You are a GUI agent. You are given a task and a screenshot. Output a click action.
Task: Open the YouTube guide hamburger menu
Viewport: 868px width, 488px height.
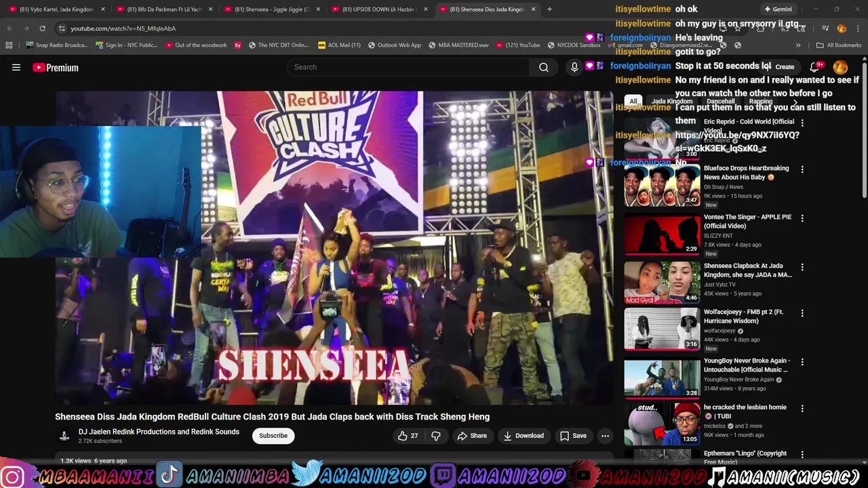pyautogui.click(x=16, y=67)
